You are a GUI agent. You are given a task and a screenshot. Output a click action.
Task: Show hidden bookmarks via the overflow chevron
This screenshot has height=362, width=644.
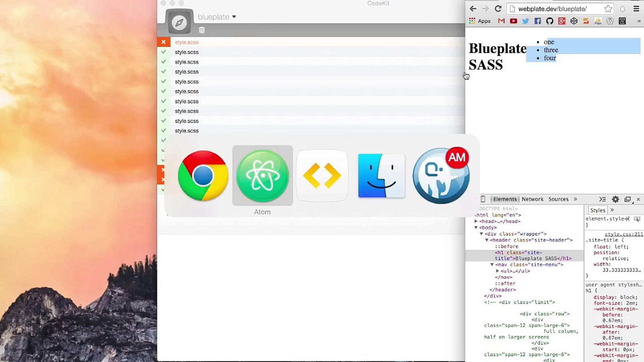639,21
